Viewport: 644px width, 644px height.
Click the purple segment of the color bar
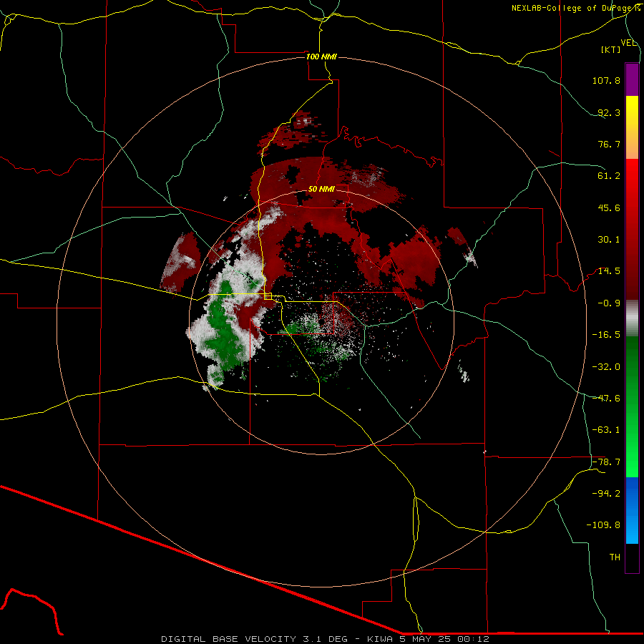click(632, 79)
